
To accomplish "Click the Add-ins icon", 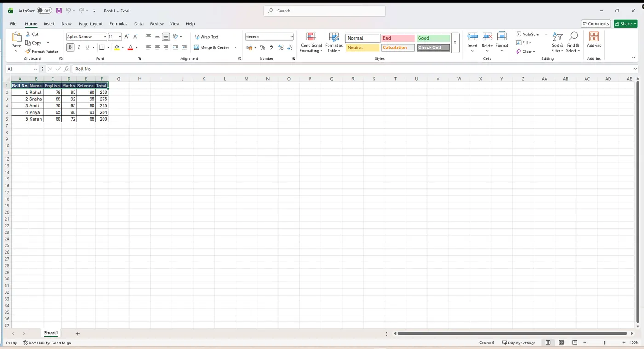I will point(594,36).
